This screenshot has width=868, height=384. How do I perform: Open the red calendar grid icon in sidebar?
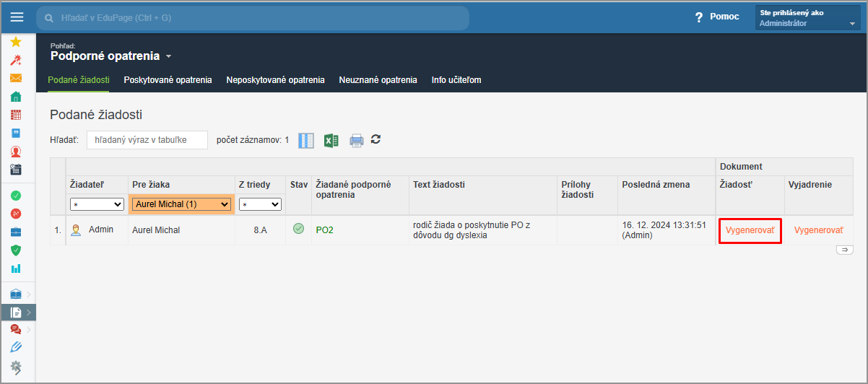click(x=16, y=115)
